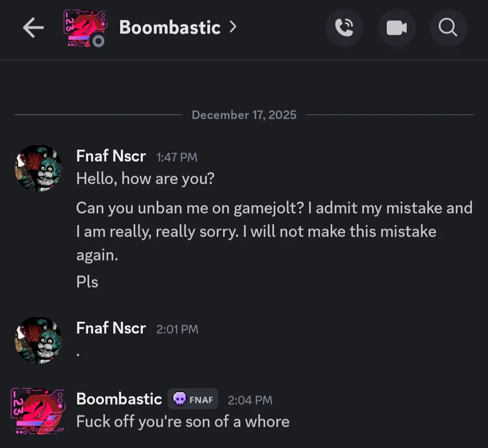Expand the chevron next to Boombastic title
488x448 pixels.
point(233,27)
